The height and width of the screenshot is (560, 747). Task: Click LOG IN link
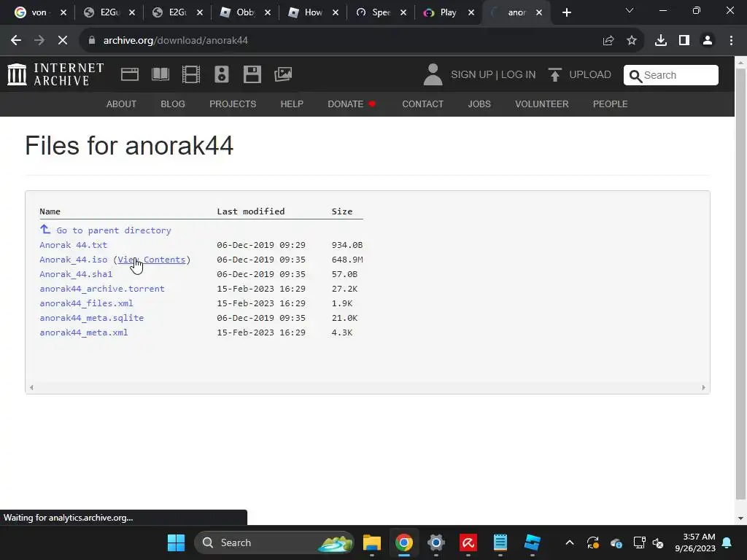coord(519,75)
